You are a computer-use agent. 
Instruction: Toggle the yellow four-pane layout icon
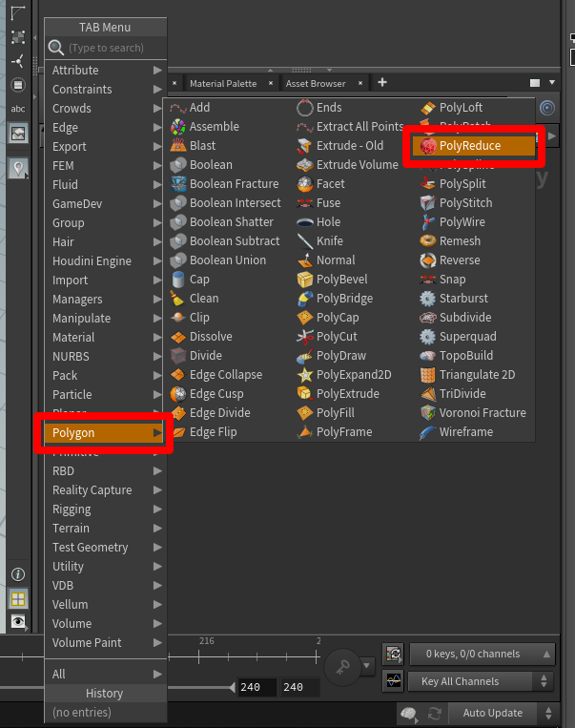pos(18,599)
